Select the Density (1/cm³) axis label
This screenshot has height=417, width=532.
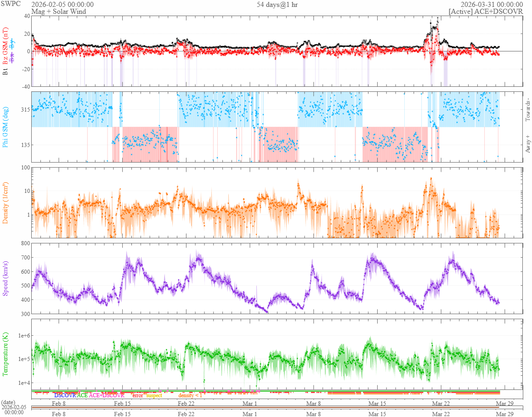6,203
